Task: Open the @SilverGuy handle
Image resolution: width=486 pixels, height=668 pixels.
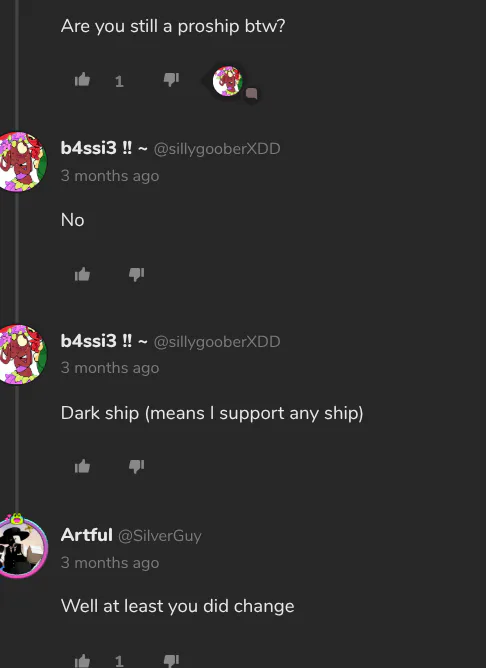Action: tap(159, 536)
